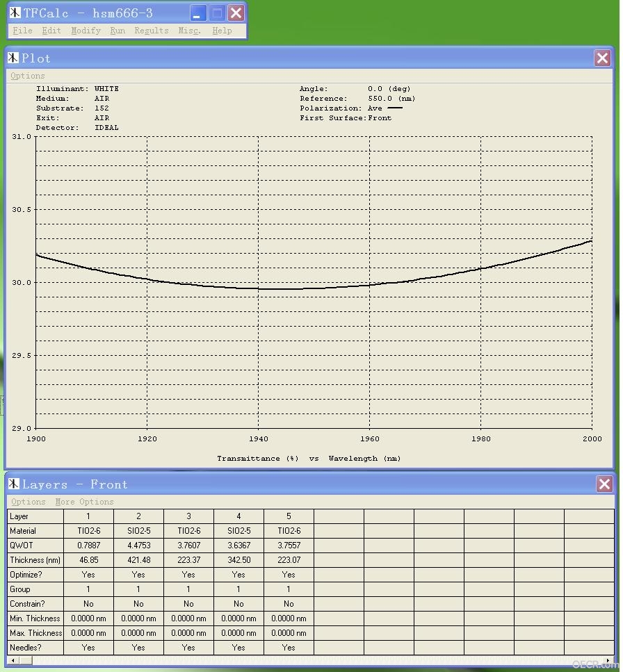This screenshot has width=623, height=672.
Task: Click QWOT value 3.6367
Action: (238, 545)
